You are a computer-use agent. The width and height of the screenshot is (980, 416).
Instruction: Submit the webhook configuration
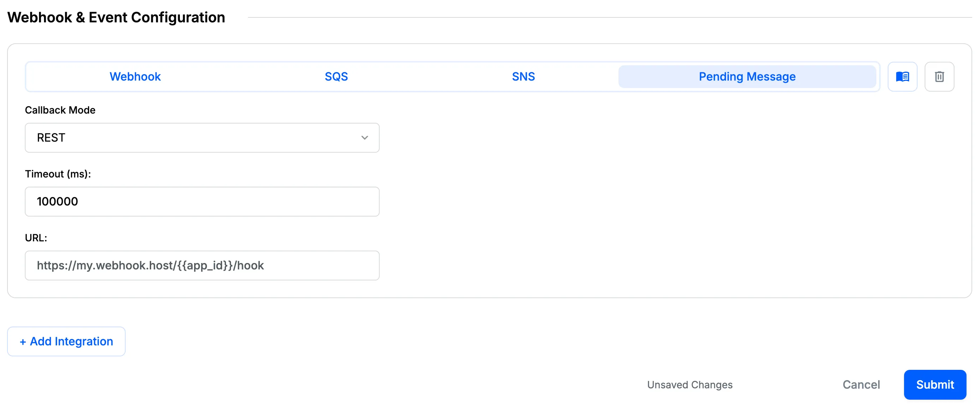(935, 384)
